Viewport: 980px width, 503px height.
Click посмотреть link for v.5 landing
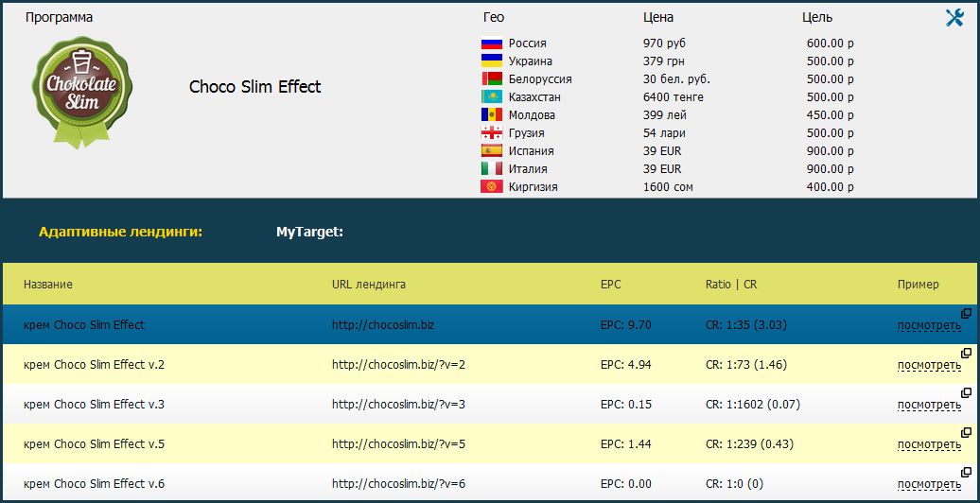point(929,445)
